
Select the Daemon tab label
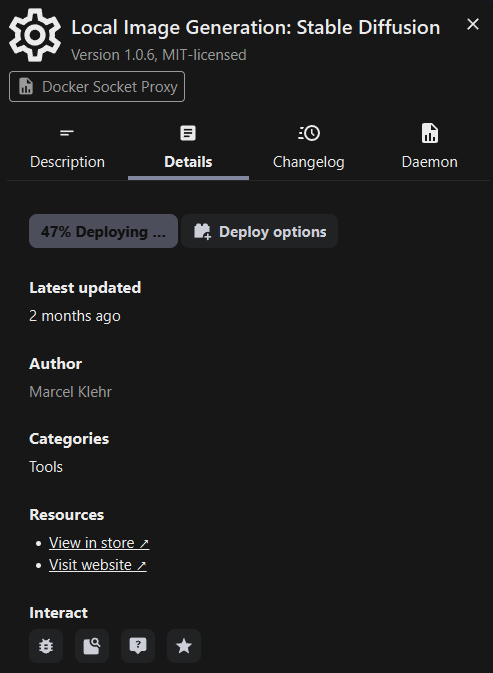click(x=429, y=162)
